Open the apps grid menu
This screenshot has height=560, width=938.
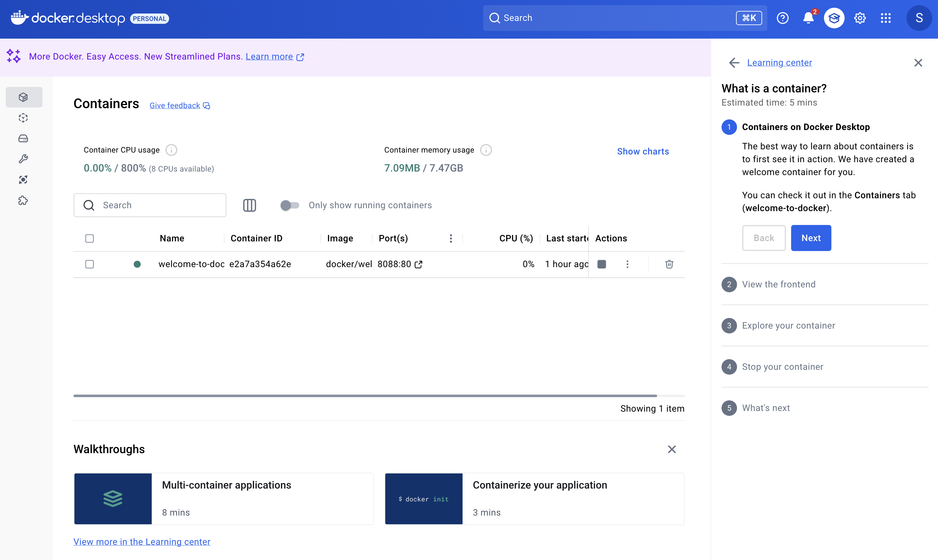coord(885,18)
